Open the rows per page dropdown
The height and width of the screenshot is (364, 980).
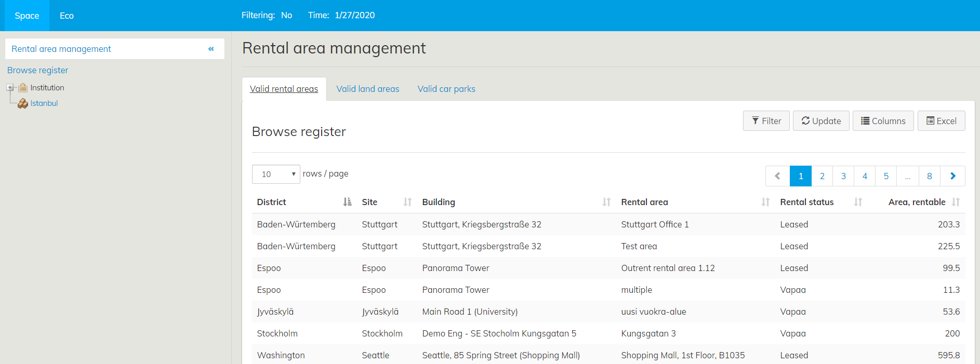click(x=276, y=174)
